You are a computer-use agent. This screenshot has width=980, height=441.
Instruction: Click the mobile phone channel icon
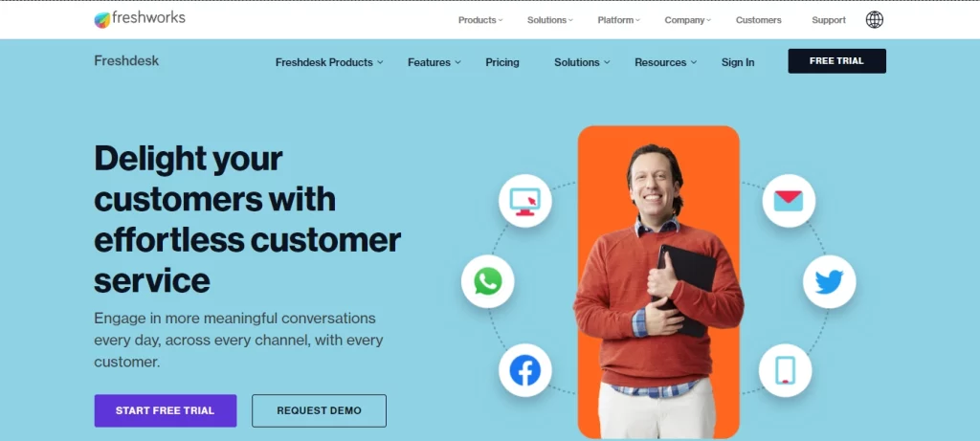pos(785,370)
